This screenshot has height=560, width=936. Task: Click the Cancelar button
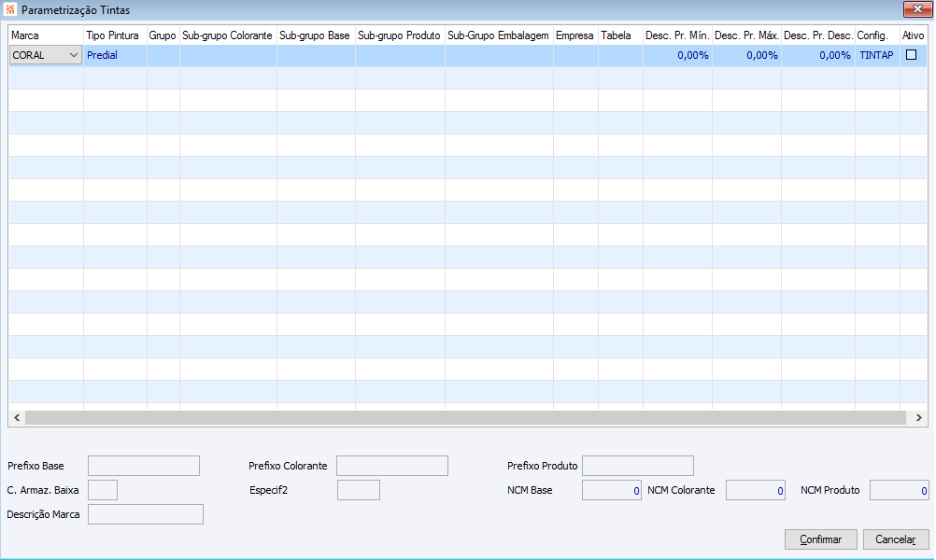[896, 539]
